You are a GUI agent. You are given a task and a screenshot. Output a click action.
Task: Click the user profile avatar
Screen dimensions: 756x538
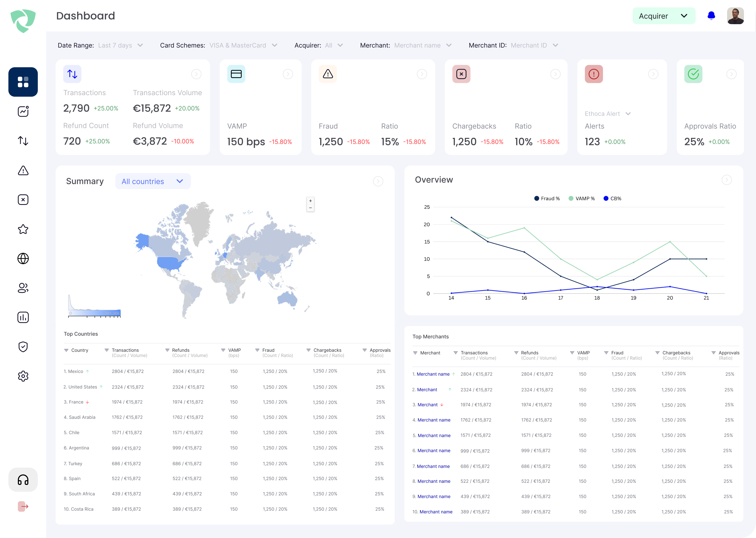click(x=735, y=16)
